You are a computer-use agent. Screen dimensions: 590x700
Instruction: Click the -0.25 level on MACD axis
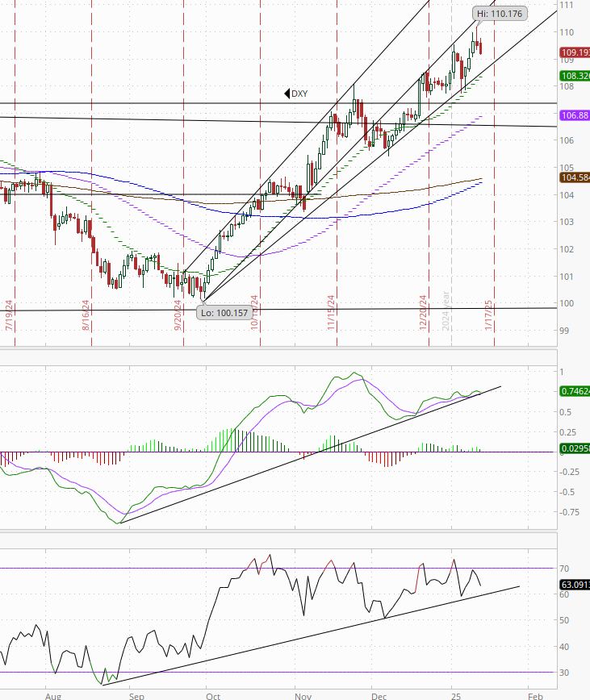point(571,472)
